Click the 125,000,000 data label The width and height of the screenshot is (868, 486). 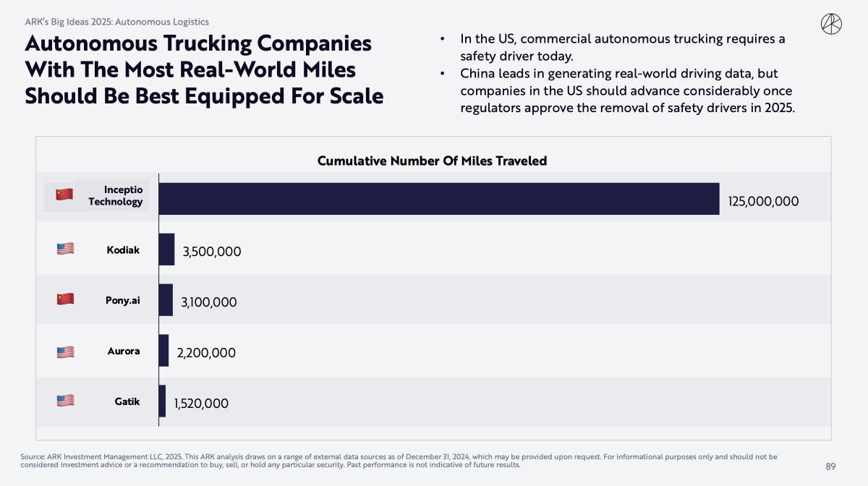click(763, 202)
